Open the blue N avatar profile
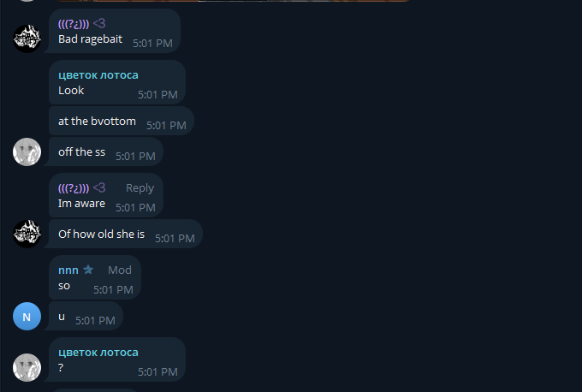582x392 pixels. pyautogui.click(x=27, y=317)
